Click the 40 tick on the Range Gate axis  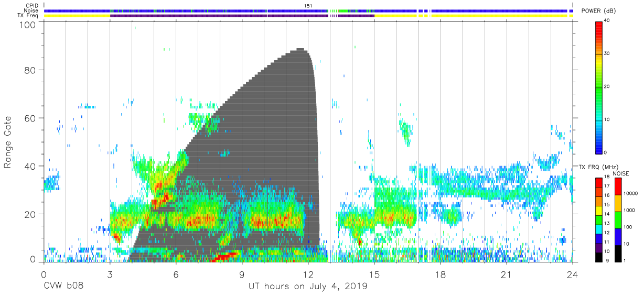click(30, 166)
